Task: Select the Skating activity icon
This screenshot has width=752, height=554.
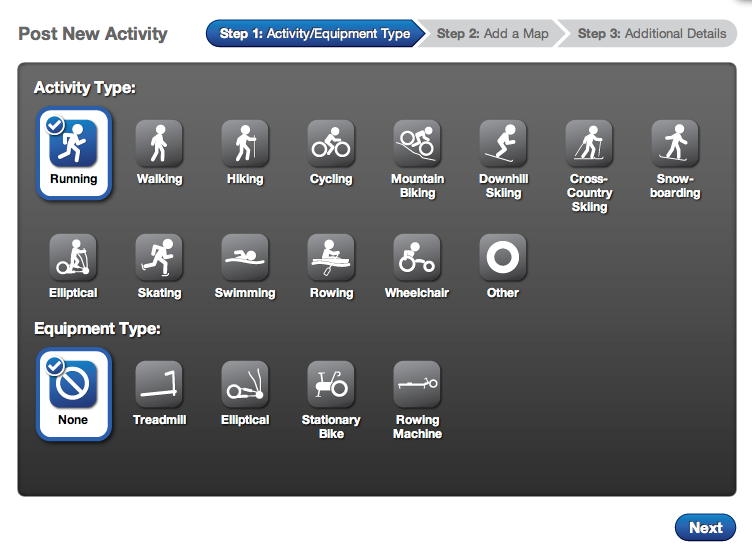Action: (159, 257)
